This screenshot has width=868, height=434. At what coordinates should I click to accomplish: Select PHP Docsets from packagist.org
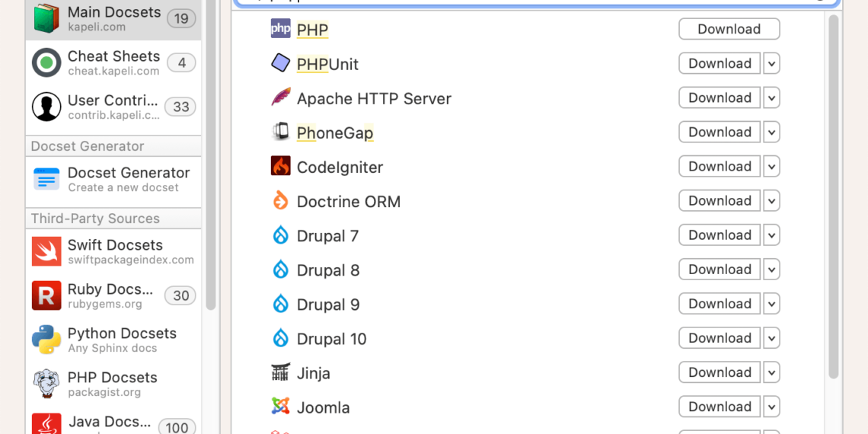(x=113, y=385)
